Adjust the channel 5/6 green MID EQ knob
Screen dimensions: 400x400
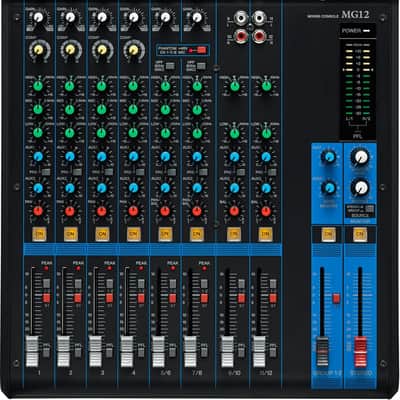(165, 109)
